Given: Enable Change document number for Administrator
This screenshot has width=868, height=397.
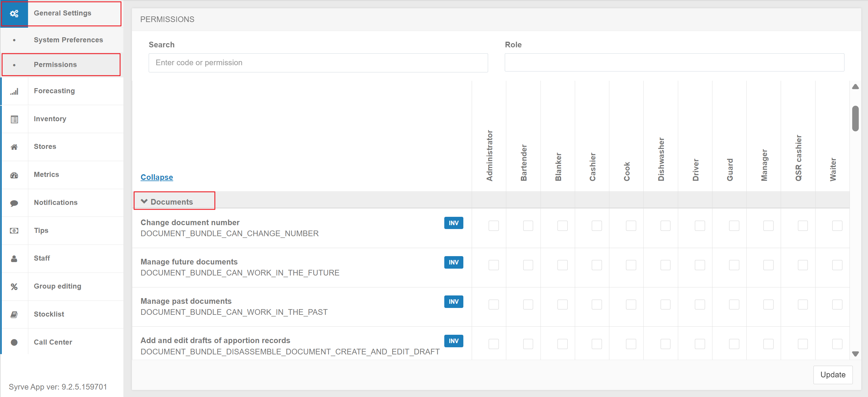Looking at the screenshot, I should [x=493, y=226].
